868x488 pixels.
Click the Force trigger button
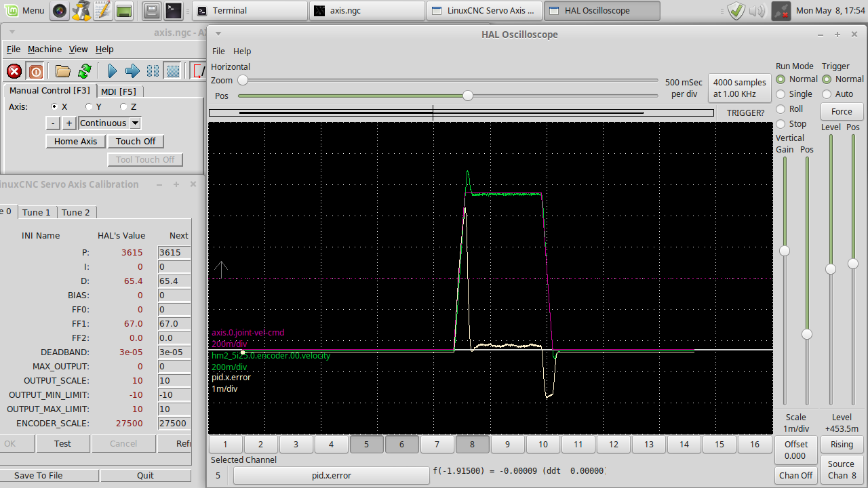842,112
